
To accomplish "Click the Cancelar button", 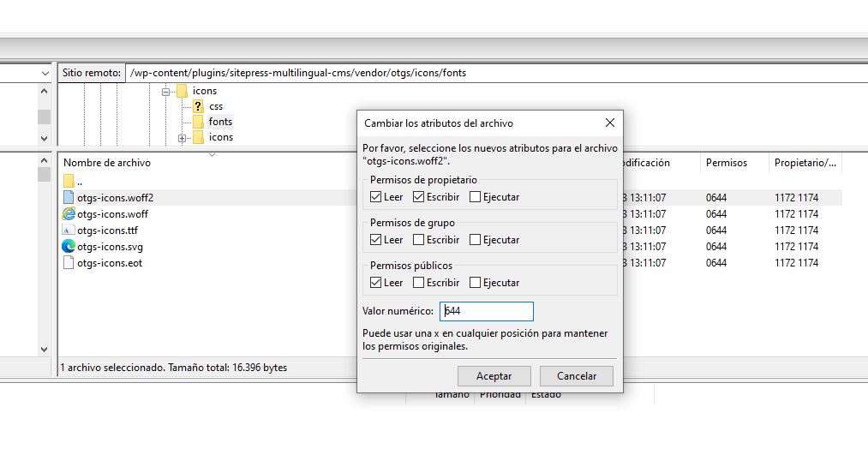I will 577,376.
